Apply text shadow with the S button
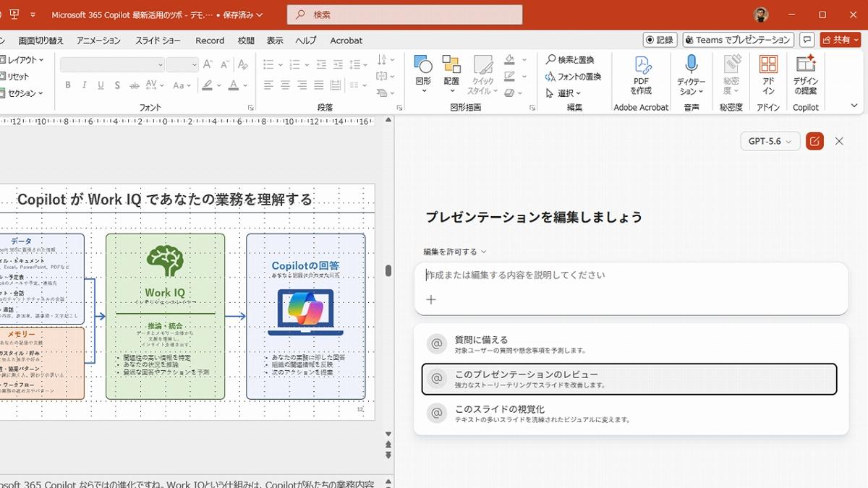Image resolution: width=868 pixels, height=488 pixels. coord(117,85)
